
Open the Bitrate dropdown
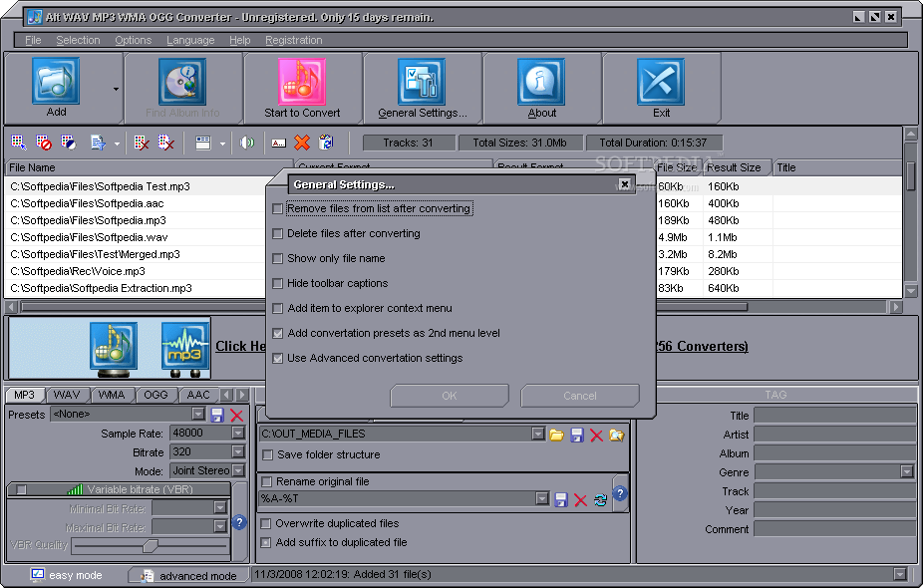click(x=238, y=451)
